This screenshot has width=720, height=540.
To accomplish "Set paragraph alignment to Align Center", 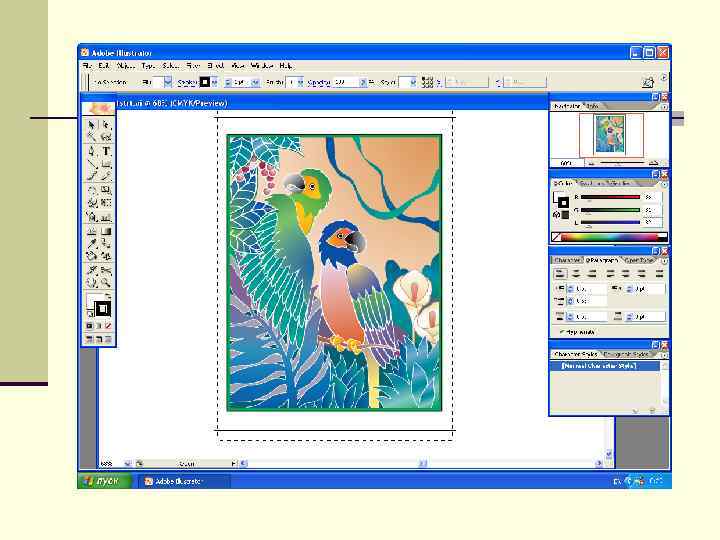I will click(x=576, y=274).
